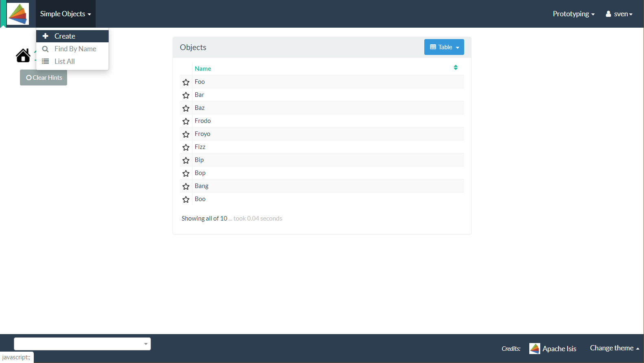Open the Froyo object link
This screenshot has height=363, width=644.
[x=202, y=134]
